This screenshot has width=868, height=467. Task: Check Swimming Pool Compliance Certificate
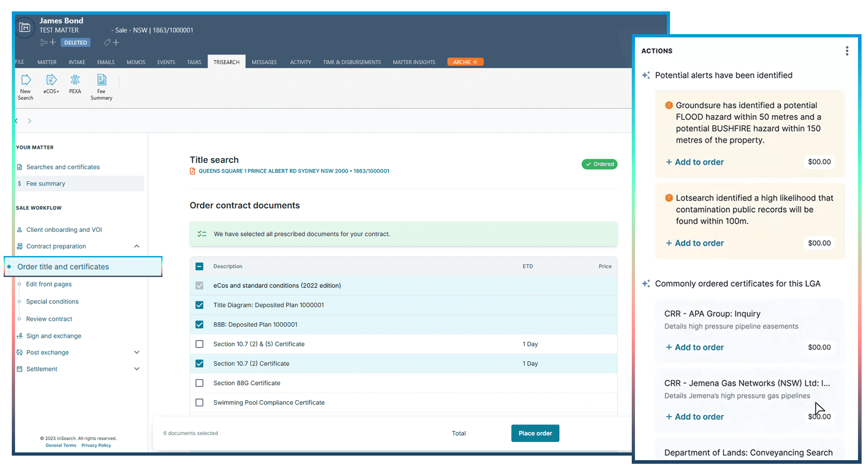pyautogui.click(x=199, y=403)
